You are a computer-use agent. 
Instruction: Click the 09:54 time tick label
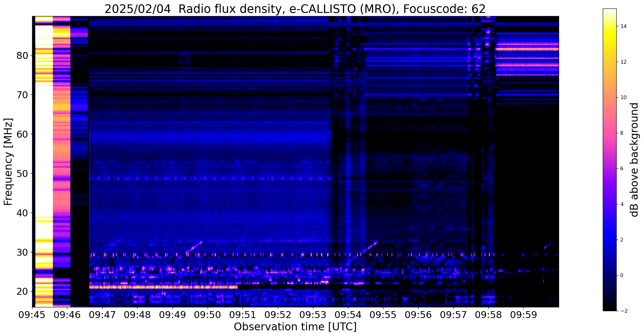(348, 315)
